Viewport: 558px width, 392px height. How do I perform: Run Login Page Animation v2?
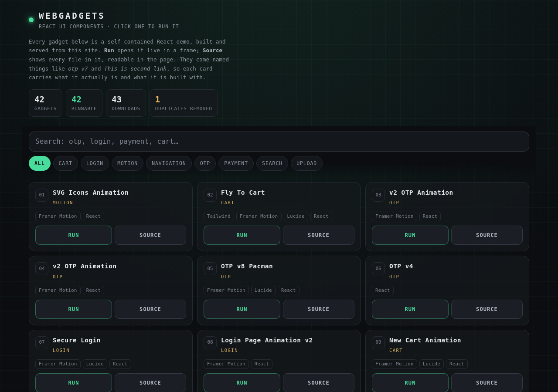pos(242,383)
